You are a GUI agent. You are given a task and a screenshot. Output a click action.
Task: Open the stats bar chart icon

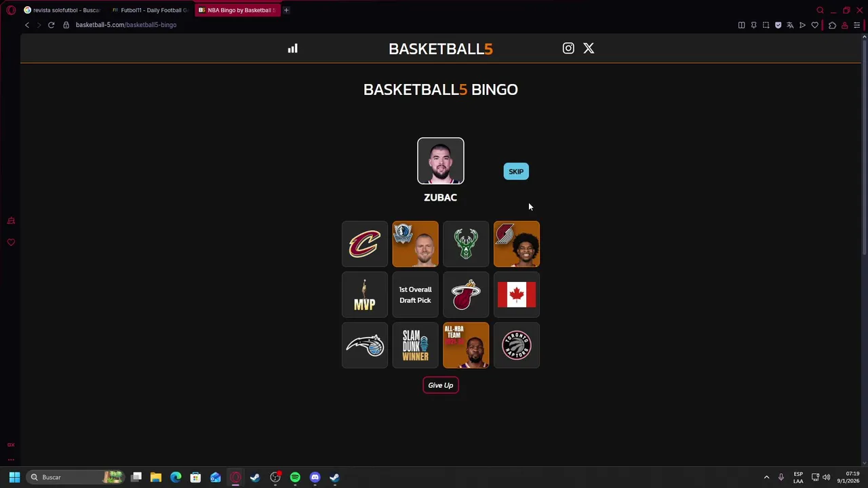[292, 48]
